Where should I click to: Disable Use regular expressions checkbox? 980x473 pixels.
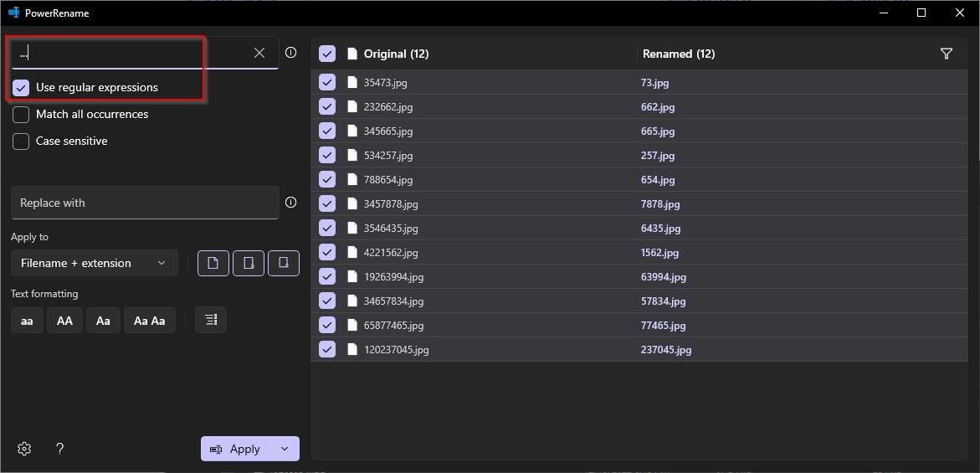(x=21, y=87)
